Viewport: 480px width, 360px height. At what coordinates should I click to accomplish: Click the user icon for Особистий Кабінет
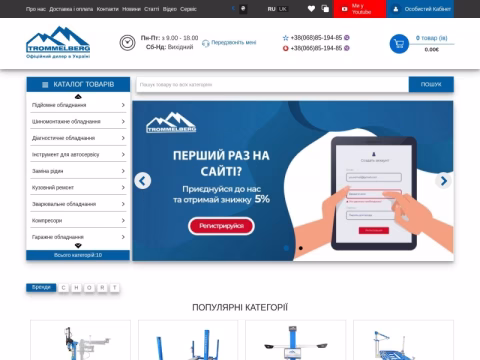396,9
